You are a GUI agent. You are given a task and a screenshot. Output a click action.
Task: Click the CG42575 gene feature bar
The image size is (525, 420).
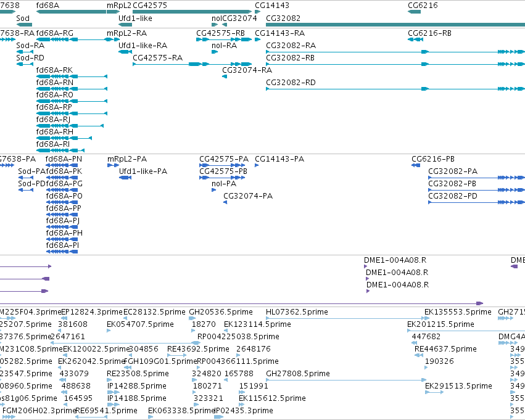point(192,12)
